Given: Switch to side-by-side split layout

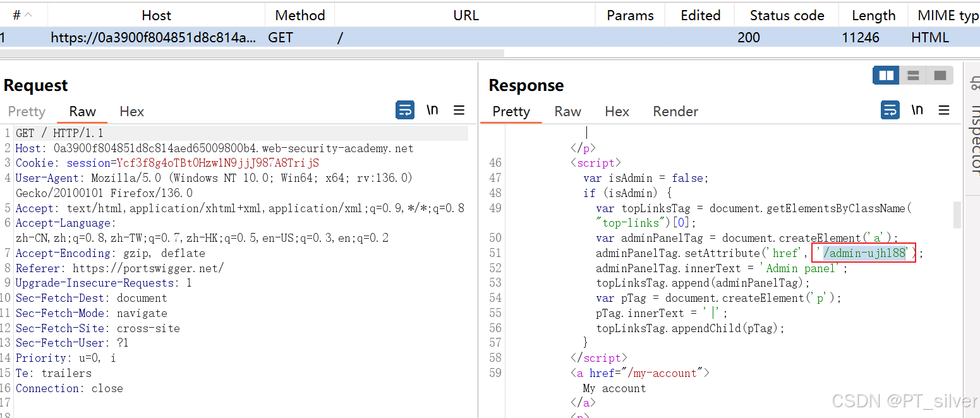Looking at the screenshot, I should 886,76.
